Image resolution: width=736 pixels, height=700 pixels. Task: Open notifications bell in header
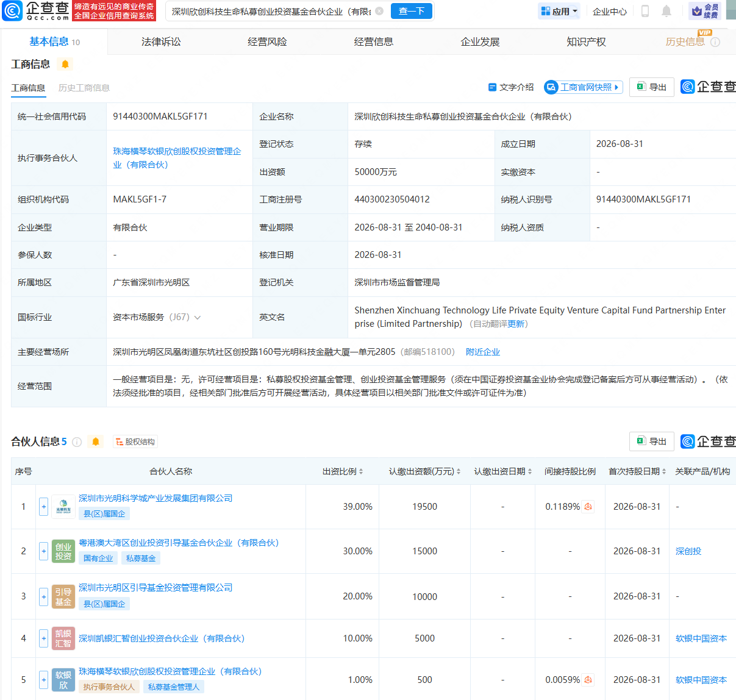tap(666, 11)
